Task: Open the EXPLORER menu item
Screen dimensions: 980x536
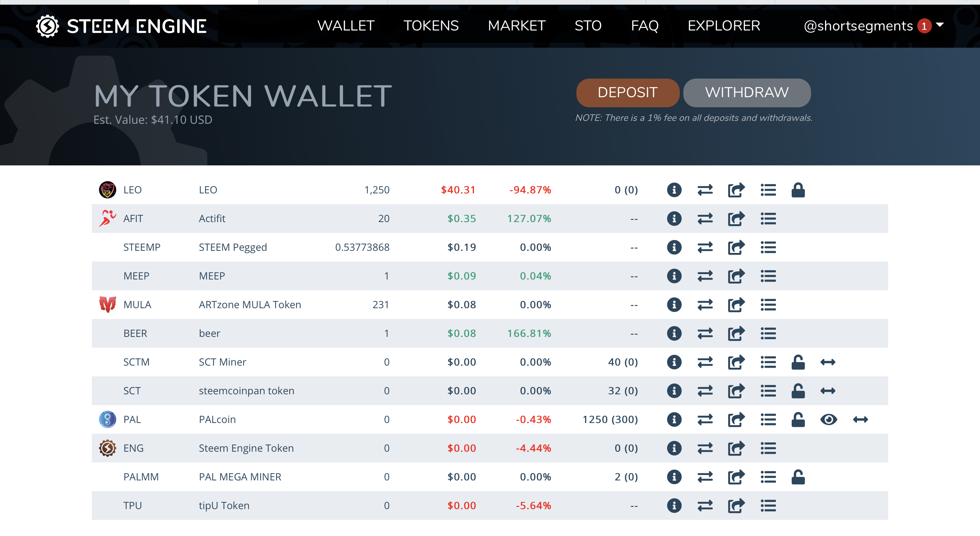Action: pos(724,26)
